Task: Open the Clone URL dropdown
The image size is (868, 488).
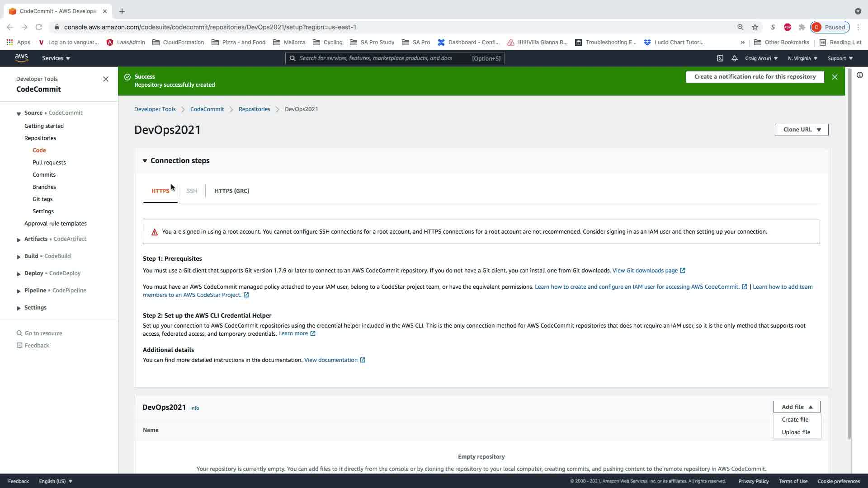Action: pos(801,130)
